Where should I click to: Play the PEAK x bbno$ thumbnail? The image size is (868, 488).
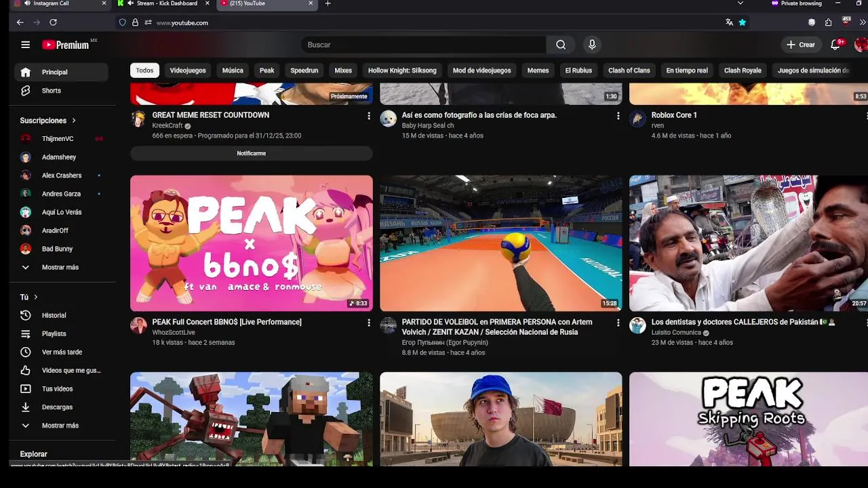click(x=252, y=243)
